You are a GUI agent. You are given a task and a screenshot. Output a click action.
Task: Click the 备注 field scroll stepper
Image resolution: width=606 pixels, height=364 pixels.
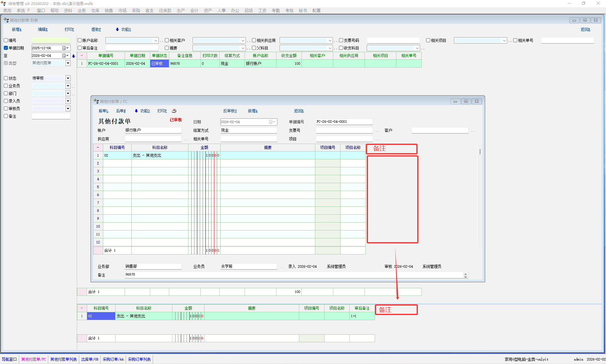pos(465,275)
